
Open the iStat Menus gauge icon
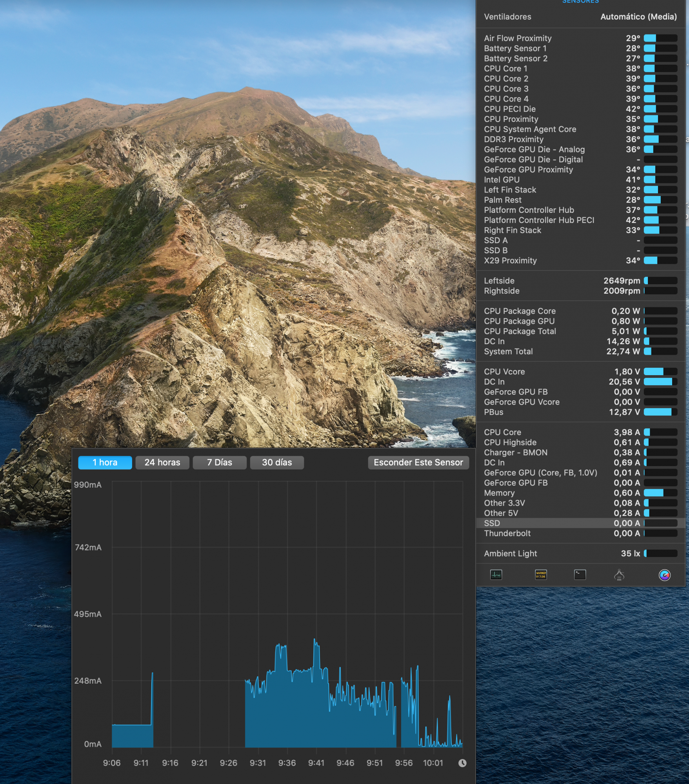pos(664,575)
